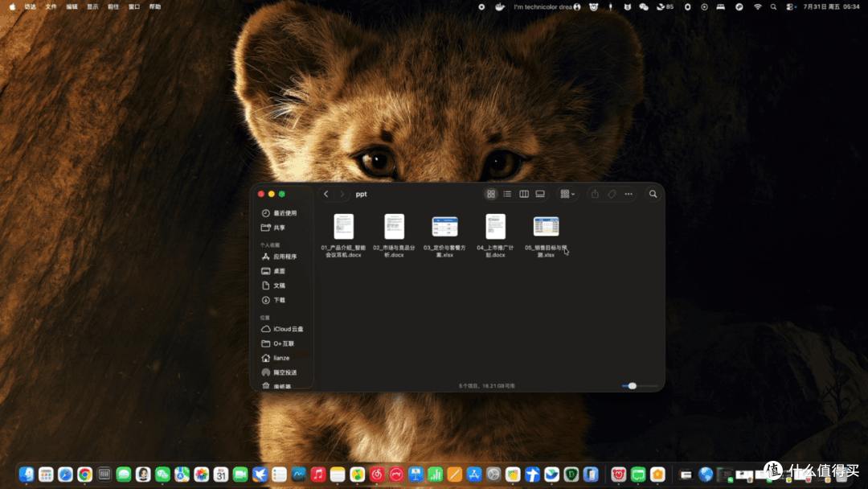
Task: Click the Finder search magnifier
Action: [x=653, y=194]
